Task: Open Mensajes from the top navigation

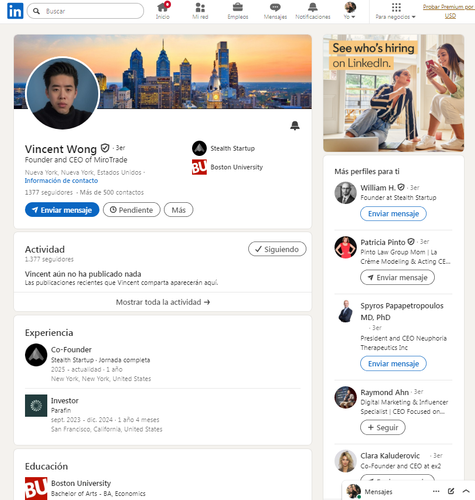Action: pos(275,11)
